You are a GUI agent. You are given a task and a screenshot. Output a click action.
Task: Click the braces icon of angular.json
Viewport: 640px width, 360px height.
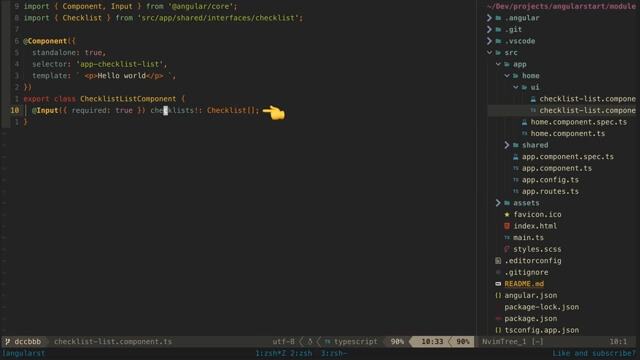click(x=498, y=295)
